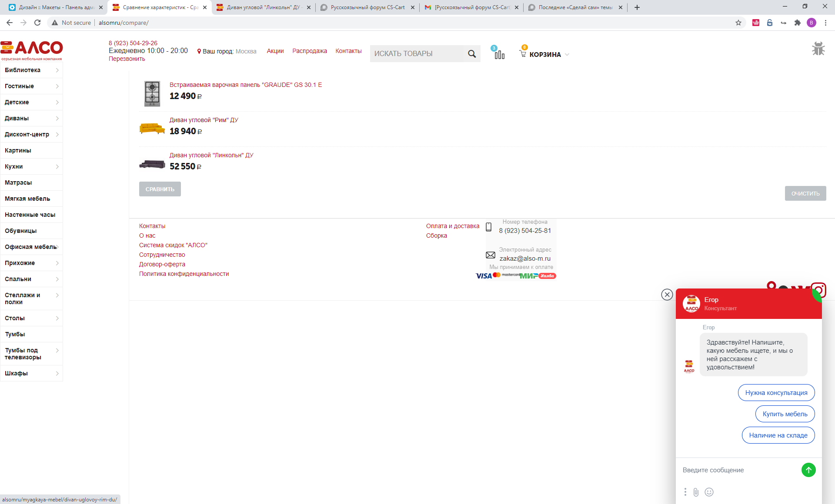Open the Распродажа menu item
835x504 pixels.
[x=309, y=51]
